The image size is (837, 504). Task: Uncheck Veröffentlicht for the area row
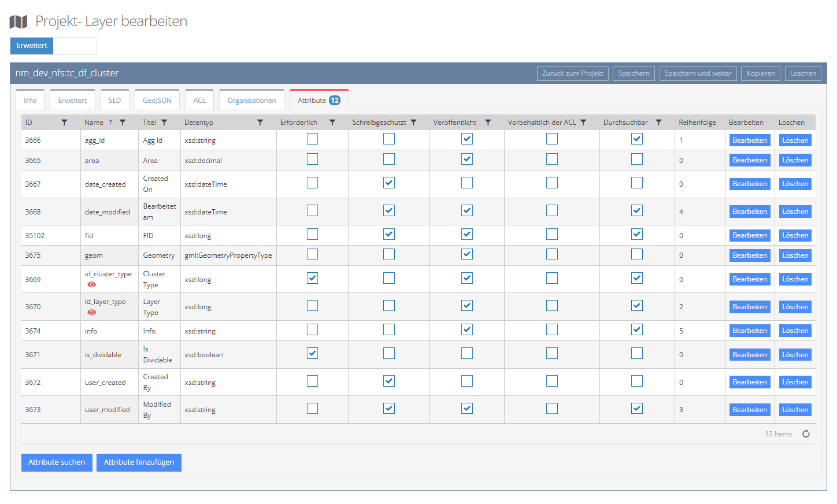click(x=467, y=160)
